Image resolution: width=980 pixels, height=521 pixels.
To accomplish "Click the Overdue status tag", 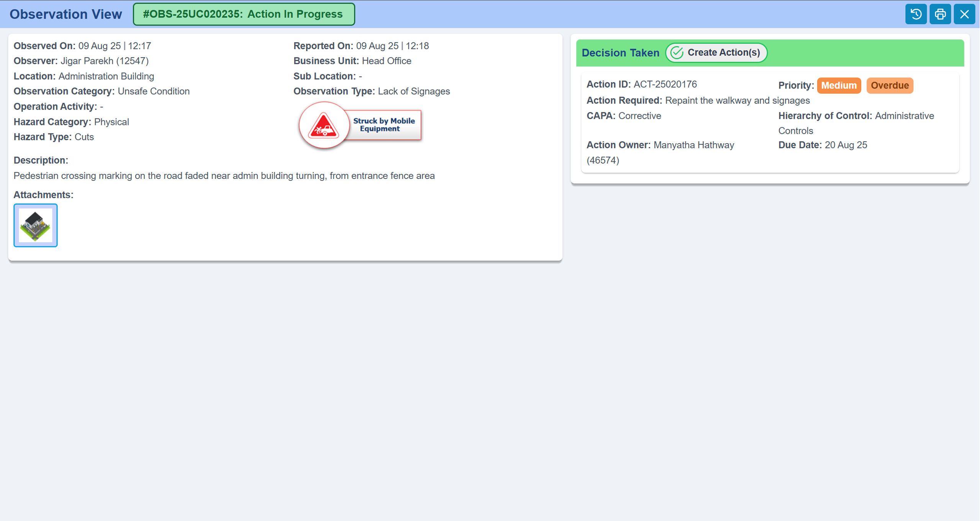I will point(889,85).
